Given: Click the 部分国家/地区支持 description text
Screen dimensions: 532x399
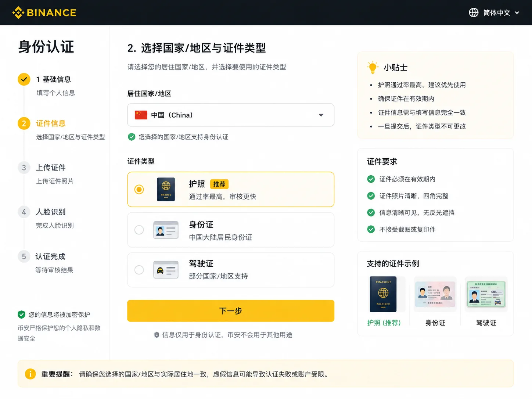Looking at the screenshot, I should [x=218, y=276].
